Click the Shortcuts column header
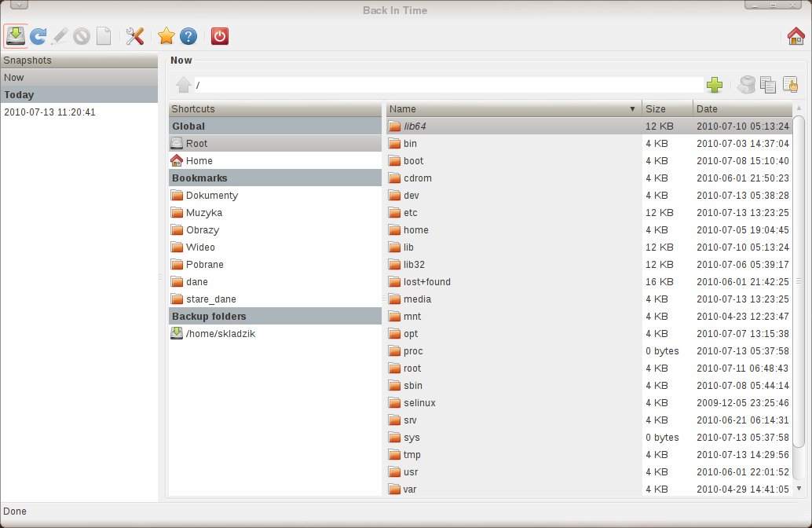Screen dimensions: 812x528 (275, 108)
